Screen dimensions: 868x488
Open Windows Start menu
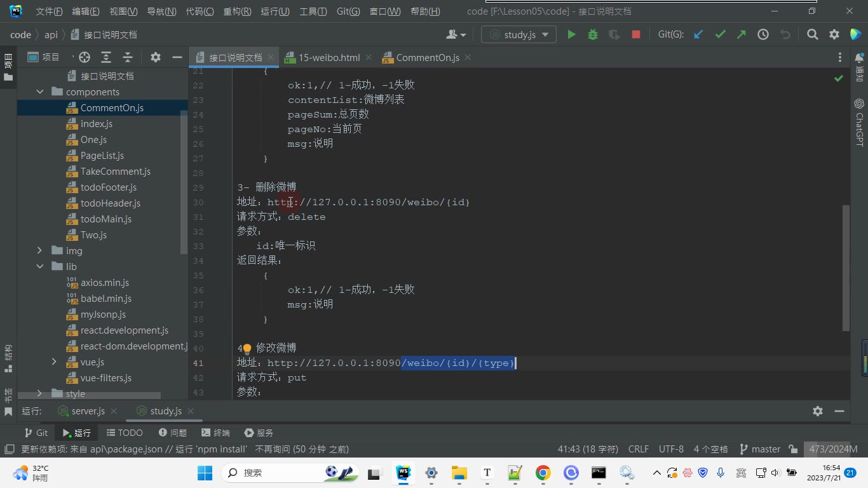pyautogui.click(x=205, y=473)
